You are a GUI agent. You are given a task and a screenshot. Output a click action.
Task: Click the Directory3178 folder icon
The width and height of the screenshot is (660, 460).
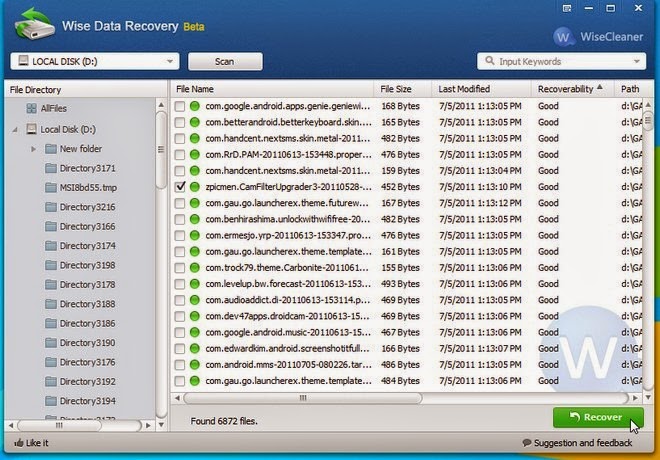click(51, 284)
